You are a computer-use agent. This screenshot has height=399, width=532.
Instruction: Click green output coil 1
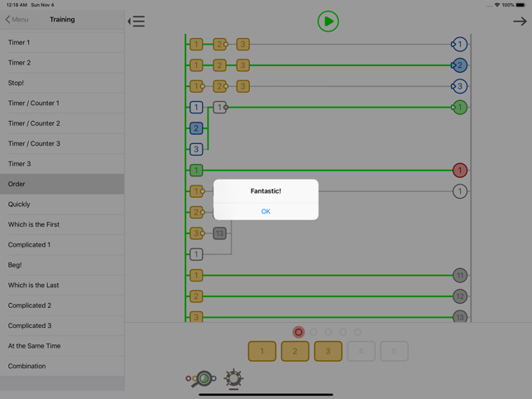point(459,108)
